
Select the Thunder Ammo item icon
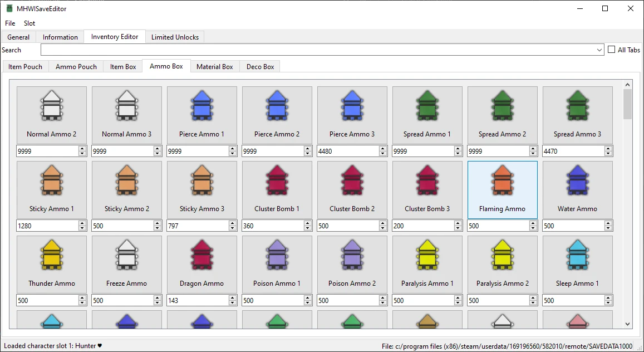[x=51, y=256]
